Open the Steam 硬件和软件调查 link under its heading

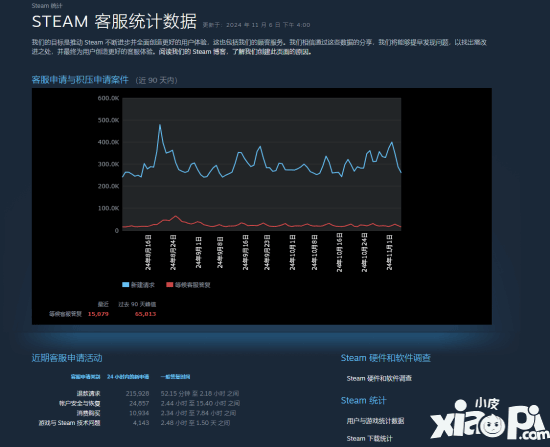(379, 379)
